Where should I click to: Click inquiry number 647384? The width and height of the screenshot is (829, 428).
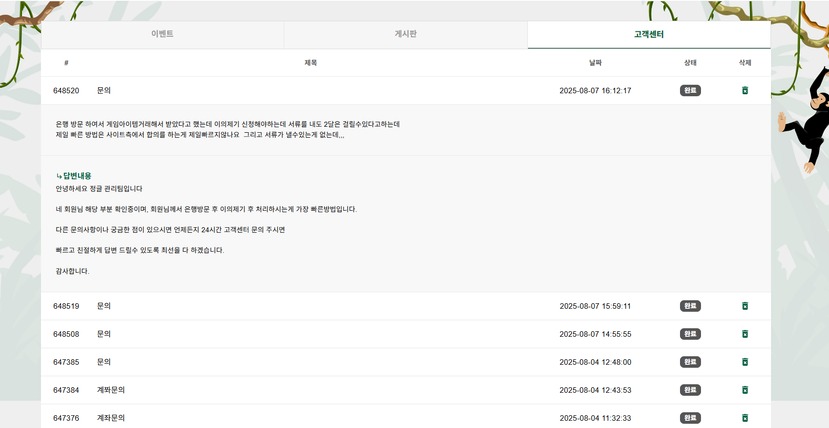click(66, 390)
